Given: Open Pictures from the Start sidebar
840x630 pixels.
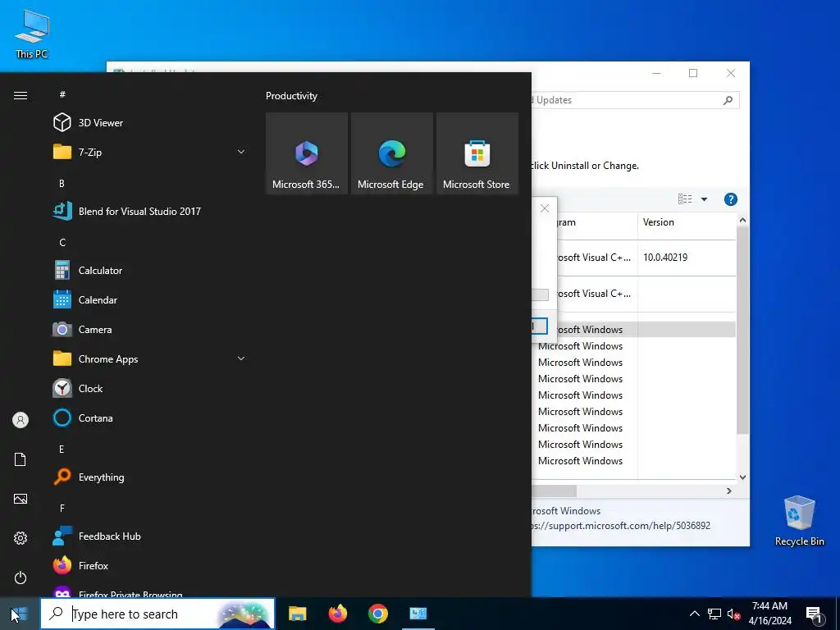Looking at the screenshot, I should coord(21,499).
